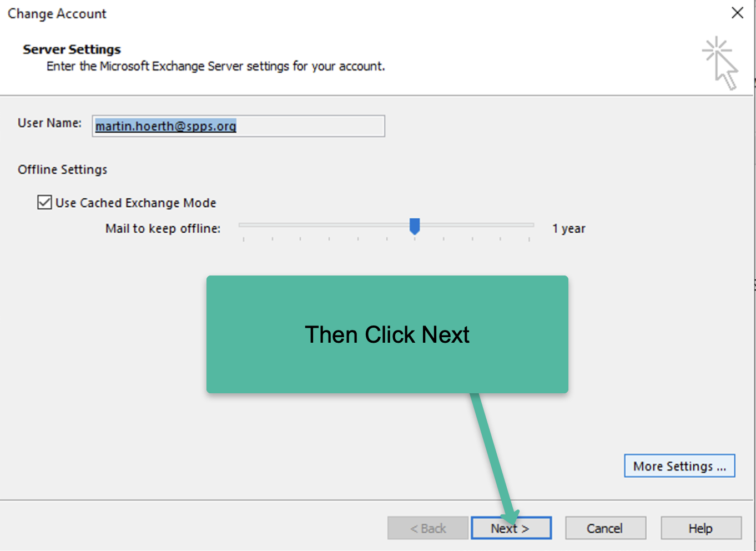Image resolution: width=756 pixels, height=551 pixels.
Task: Click the 'Offline Settings' heading text
Action: coord(62,169)
